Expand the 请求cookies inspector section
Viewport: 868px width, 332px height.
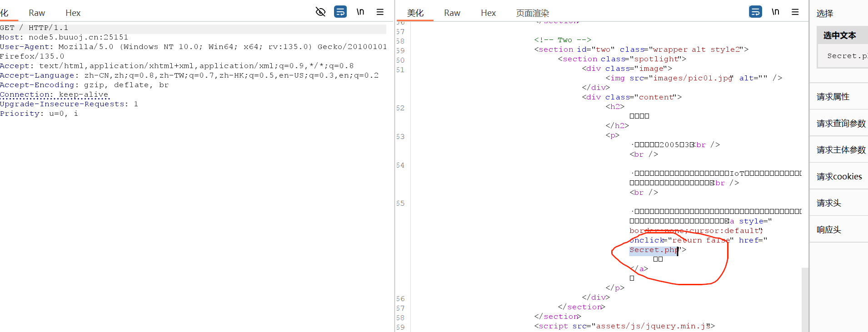pos(839,177)
